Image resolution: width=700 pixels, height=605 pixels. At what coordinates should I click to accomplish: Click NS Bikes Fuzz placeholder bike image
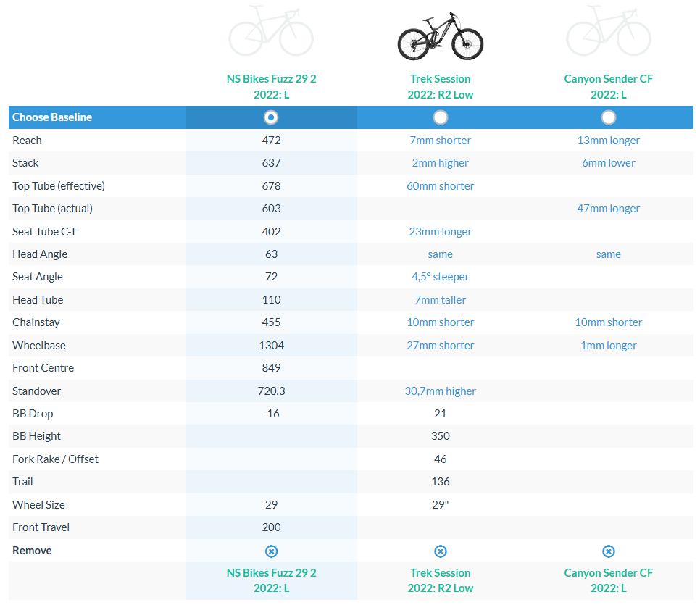[x=271, y=31]
